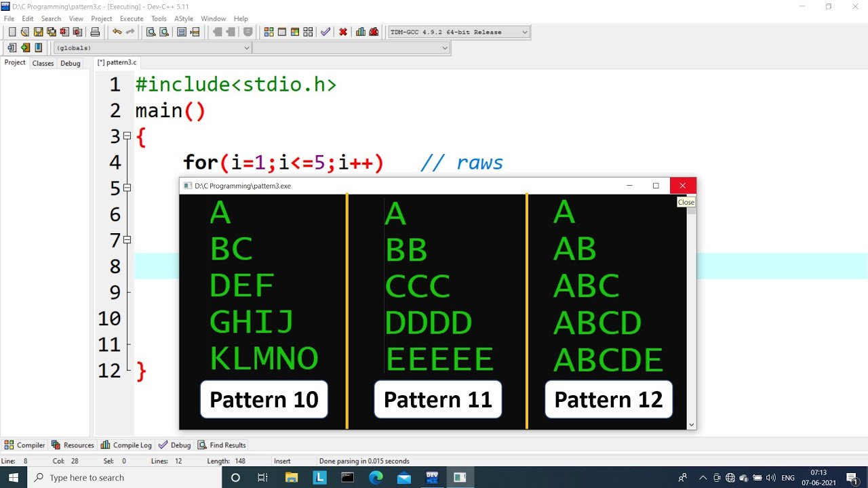Viewport: 868px width, 488px height.
Task: Save the current file via floppy icon
Action: point(38,32)
